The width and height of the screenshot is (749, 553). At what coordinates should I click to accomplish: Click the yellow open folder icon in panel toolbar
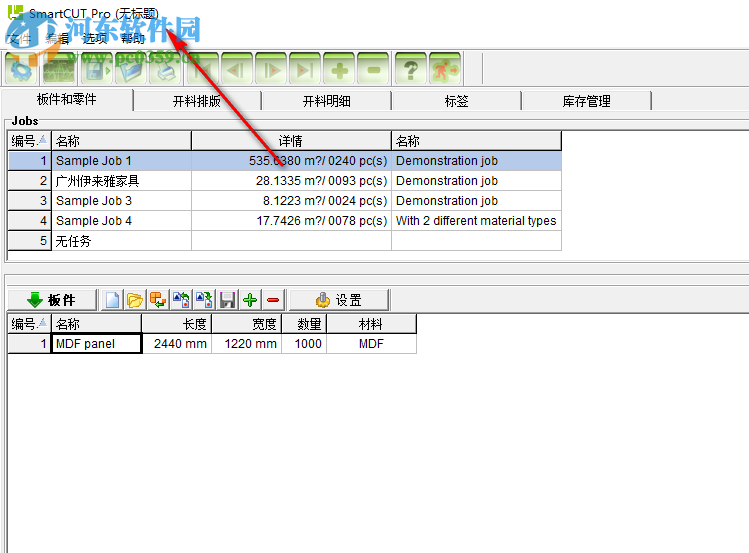coord(135,300)
